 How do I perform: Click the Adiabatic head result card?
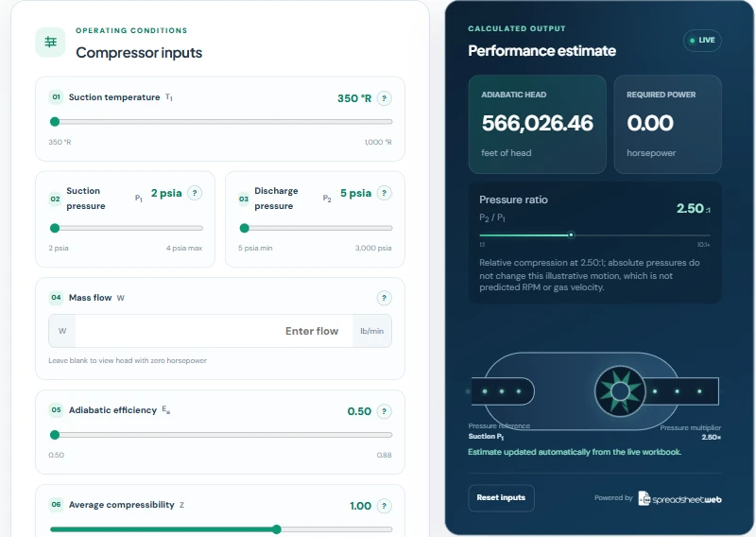(x=537, y=124)
